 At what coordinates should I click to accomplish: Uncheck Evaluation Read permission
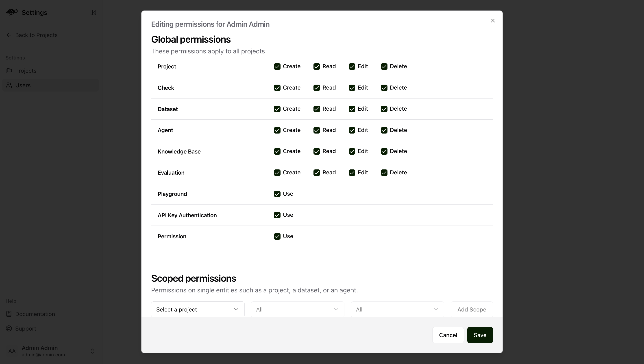(316, 173)
